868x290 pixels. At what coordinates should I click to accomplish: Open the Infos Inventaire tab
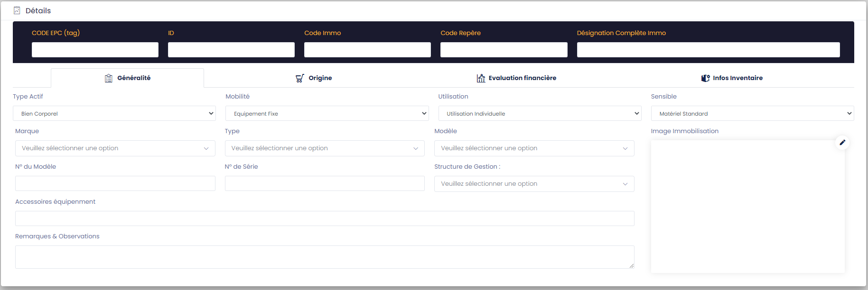737,78
